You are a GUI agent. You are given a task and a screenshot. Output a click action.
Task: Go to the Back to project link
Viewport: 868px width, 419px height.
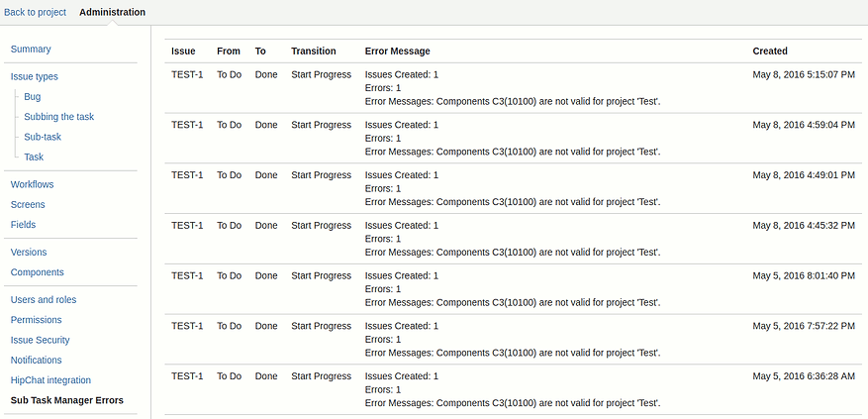coord(35,12)
